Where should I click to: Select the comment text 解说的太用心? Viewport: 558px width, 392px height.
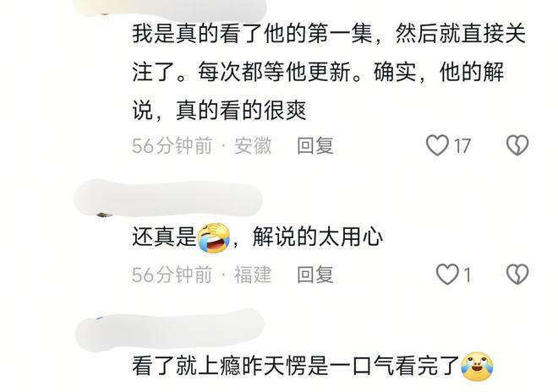click(318, 237)
